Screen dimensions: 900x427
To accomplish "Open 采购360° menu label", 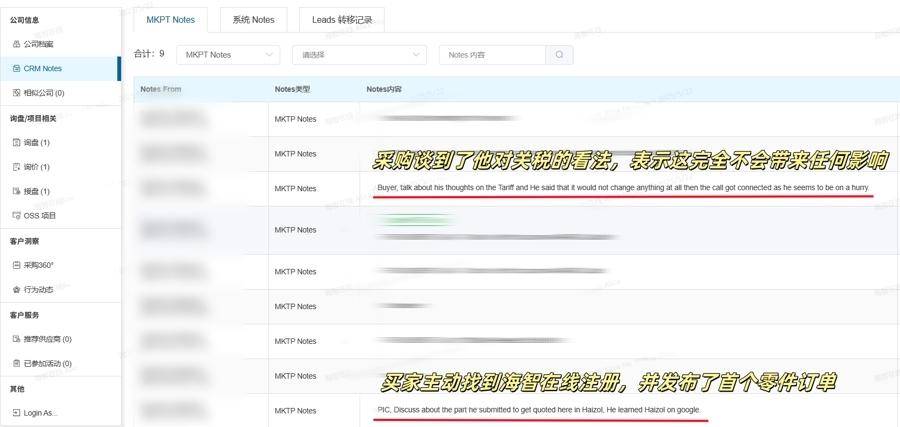I will [38, 265].
